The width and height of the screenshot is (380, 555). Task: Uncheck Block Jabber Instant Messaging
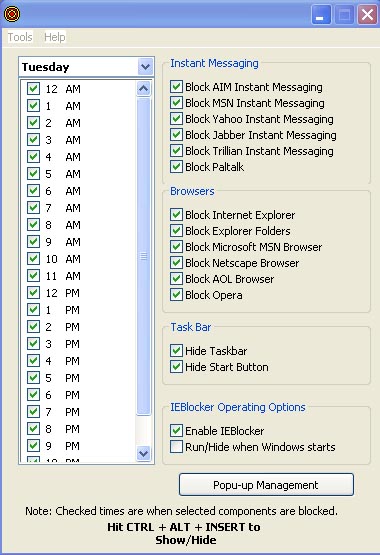(x=176, y=134)
